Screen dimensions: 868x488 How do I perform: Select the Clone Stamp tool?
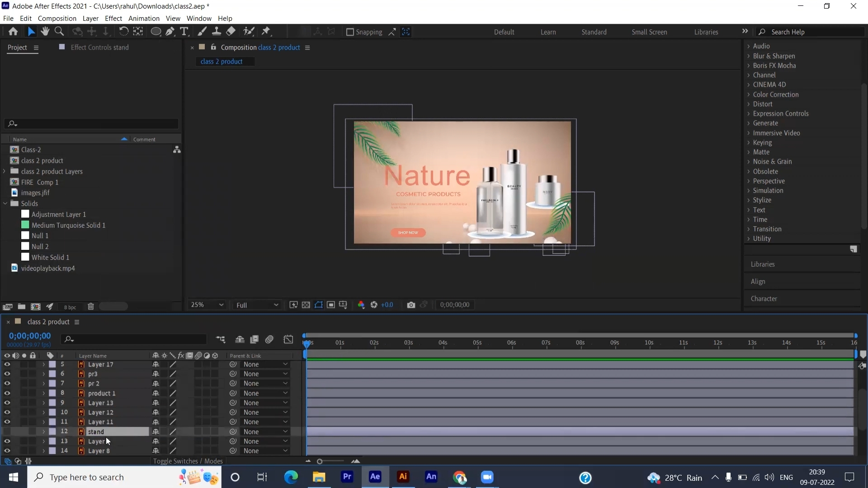[x=217, y=31]
